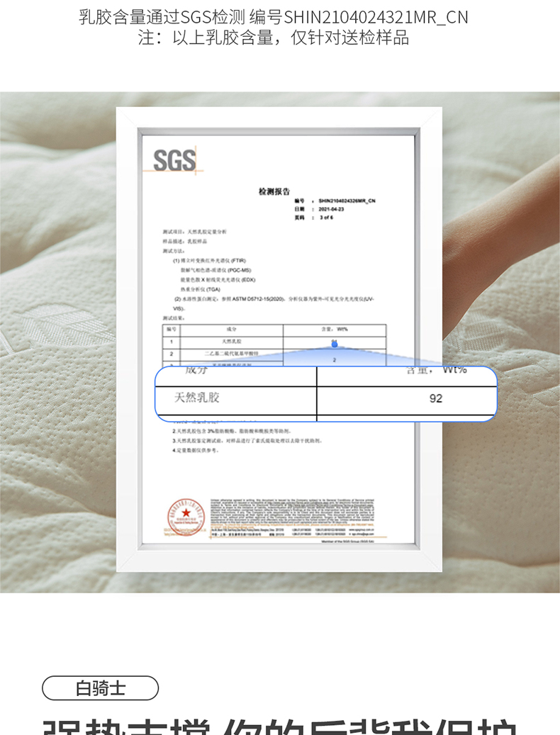This screenshot has height=735, width=560.
Task: Click 天然乳胶 in the magnified callout
Action: (x=197, y=398)
